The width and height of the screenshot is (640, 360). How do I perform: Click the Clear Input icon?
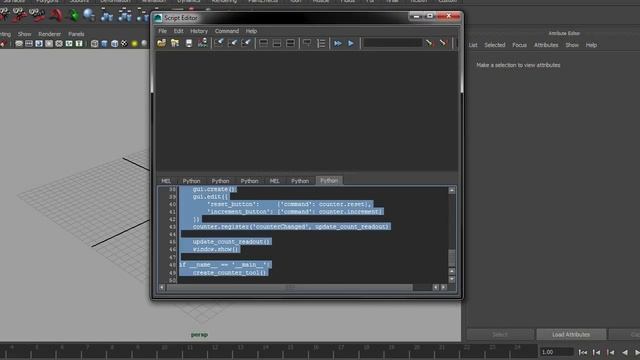coord(233,43)
